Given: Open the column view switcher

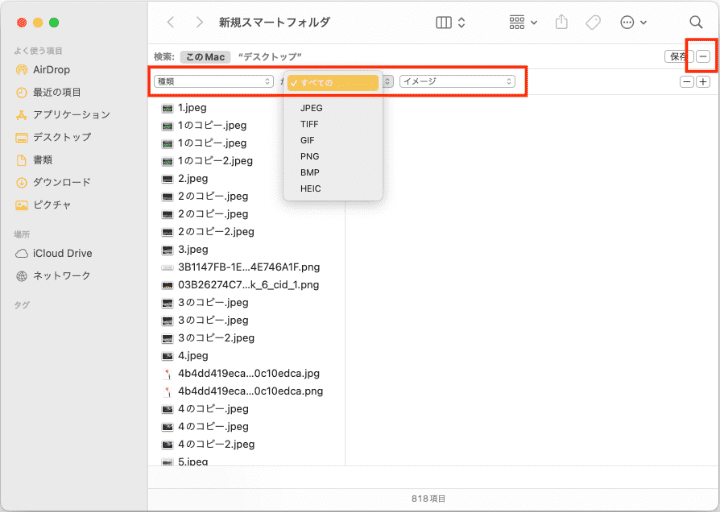Looking at the screenshot, I should [x=451, y=22].
